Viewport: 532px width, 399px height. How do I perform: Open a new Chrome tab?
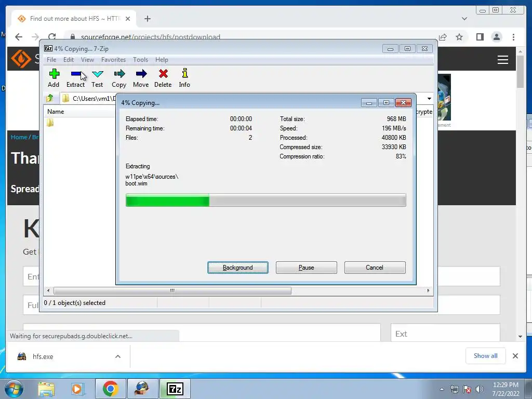(x=147, y=19)
